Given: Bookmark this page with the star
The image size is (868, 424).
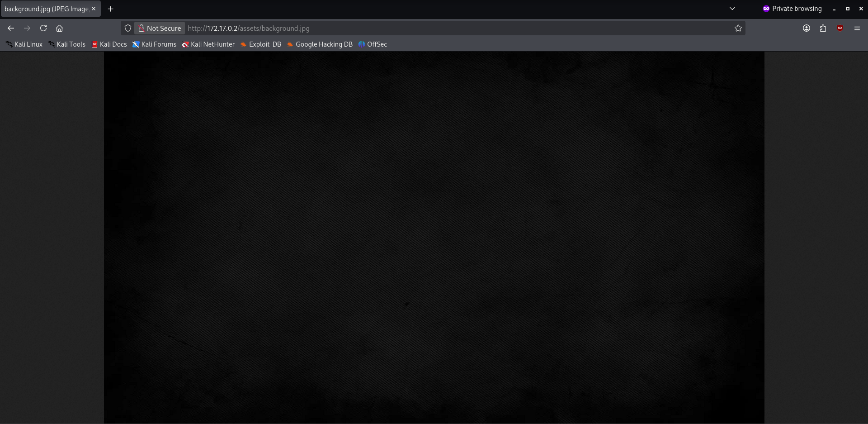Looking at the screenshot, I should [738, 28].
